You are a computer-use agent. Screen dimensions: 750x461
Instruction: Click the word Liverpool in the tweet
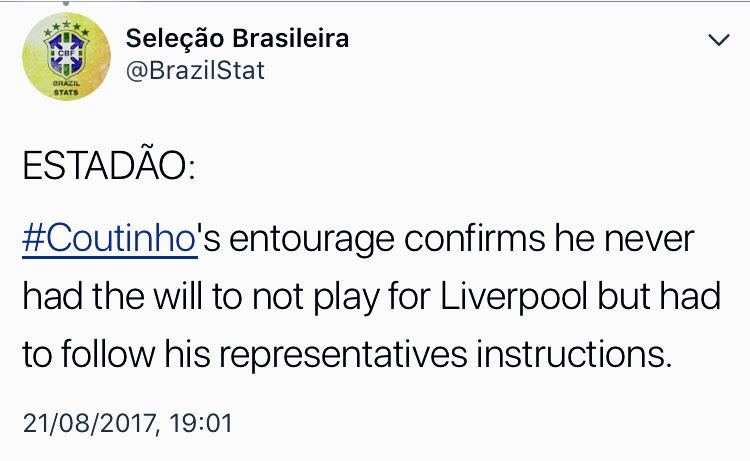[x=514, y=297]
